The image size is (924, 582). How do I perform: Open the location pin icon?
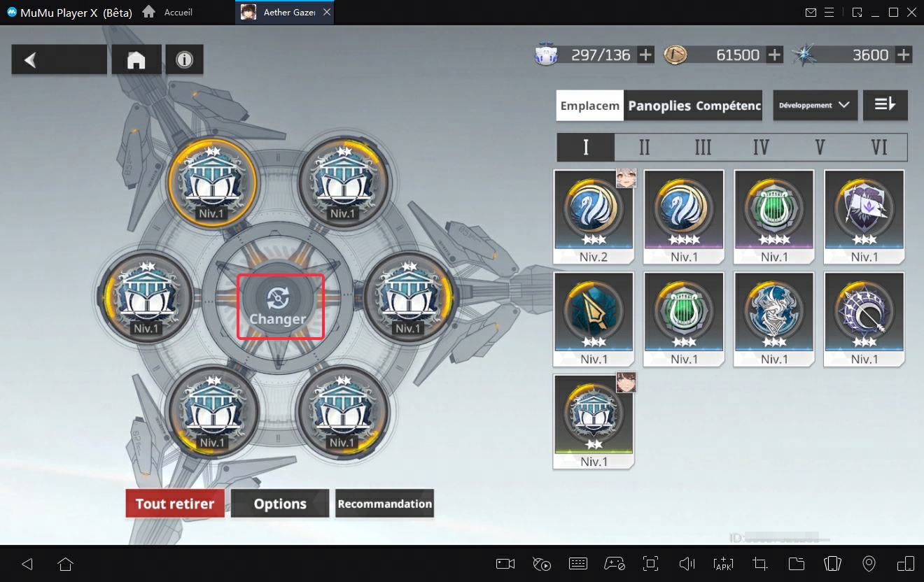click(x=869, y=564)
